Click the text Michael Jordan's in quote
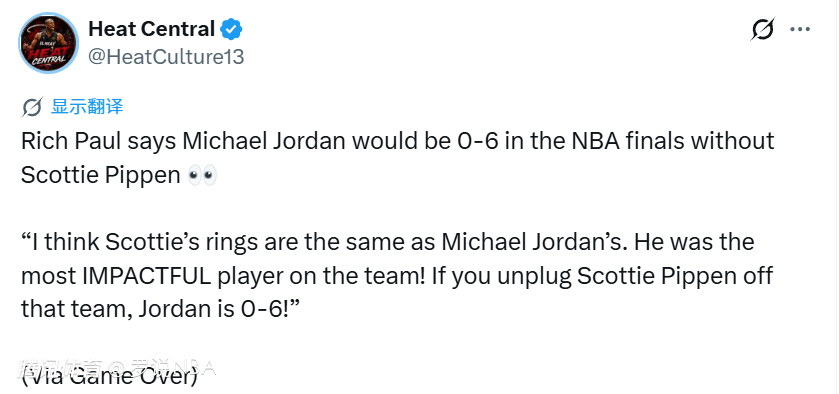This screenshot has width=839, height=394. tap(533, 242)
